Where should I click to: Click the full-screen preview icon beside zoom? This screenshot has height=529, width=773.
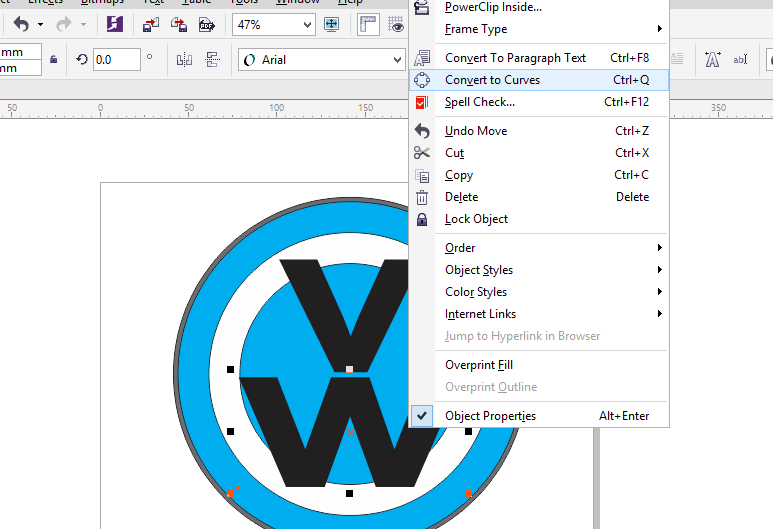(331, 24)
